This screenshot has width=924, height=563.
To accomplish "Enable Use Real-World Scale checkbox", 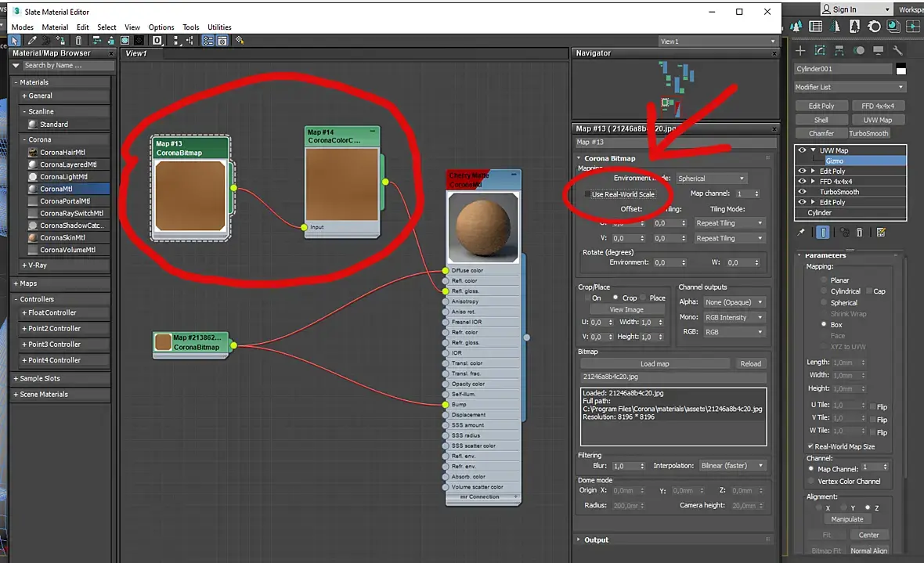I will coord(589,194).
